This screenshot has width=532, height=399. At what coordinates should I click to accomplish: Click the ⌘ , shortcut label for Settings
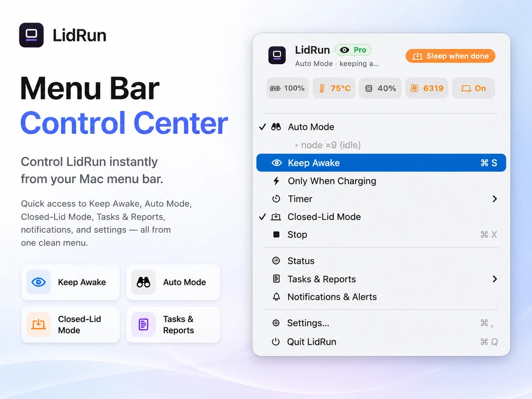487,323
